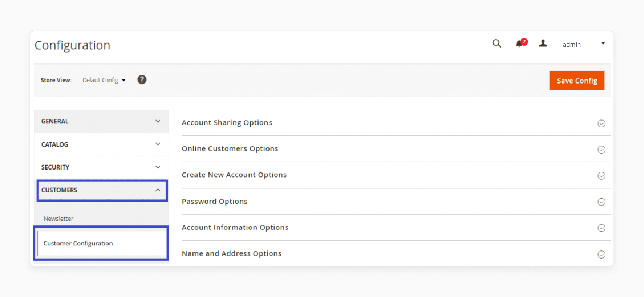Open Account Information Options section title
The image size is (644, 297).
click(235, 227)
